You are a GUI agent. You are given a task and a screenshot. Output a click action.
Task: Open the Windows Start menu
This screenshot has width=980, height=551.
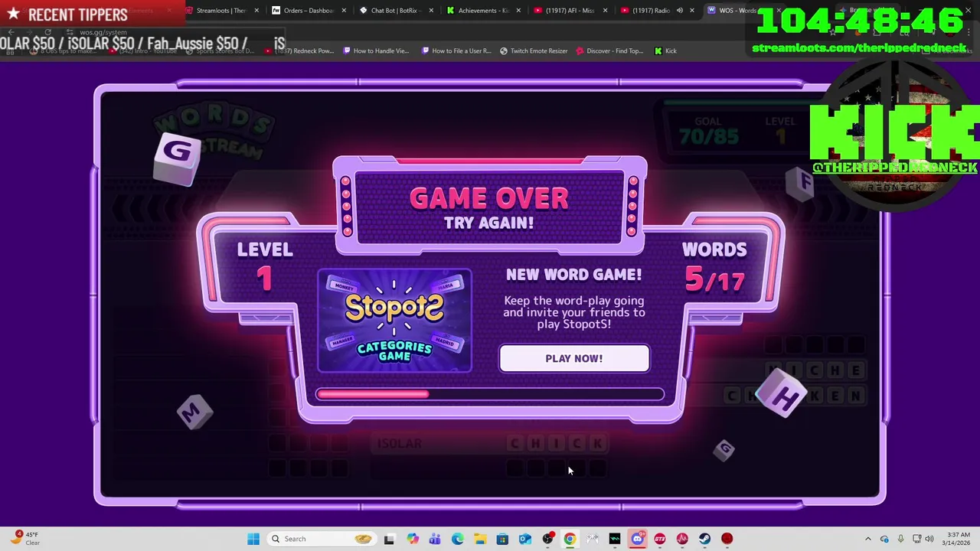pyautogui.click(x=253, y=539)
